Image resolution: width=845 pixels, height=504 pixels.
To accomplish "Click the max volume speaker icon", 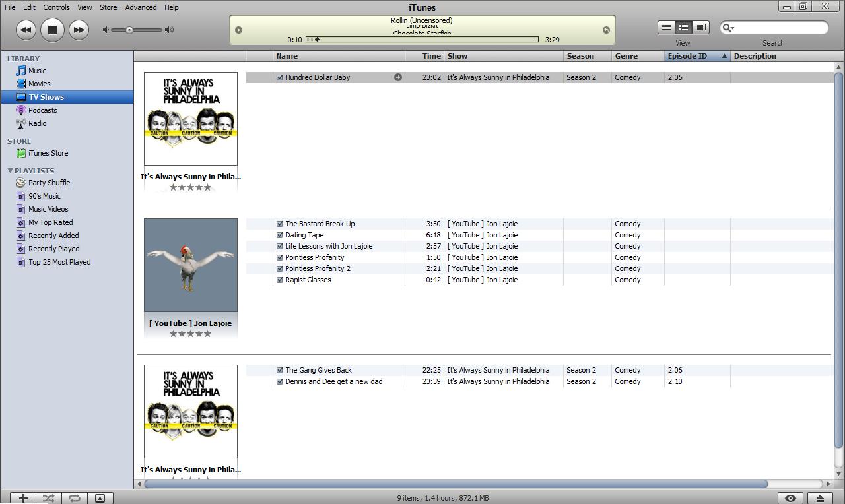I will 170,30.
